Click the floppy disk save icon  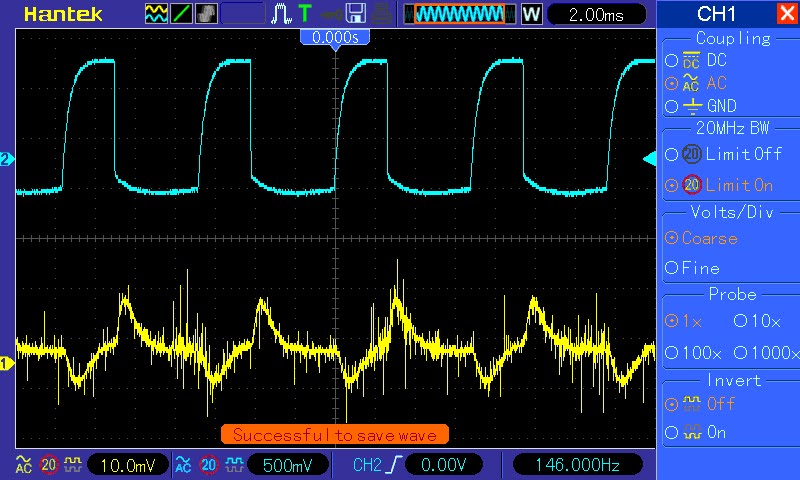355,14
